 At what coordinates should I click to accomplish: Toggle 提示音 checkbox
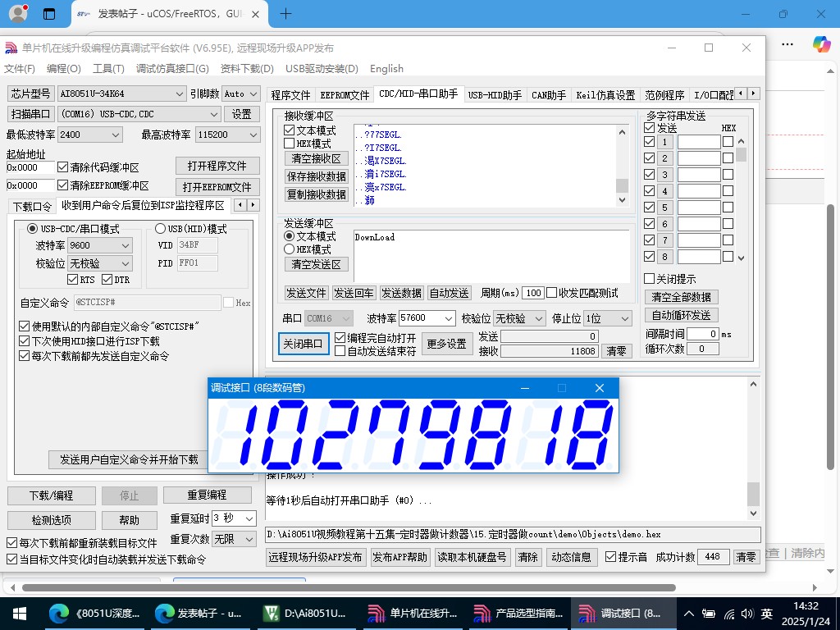pyautogui.click(x=610, y=557)
